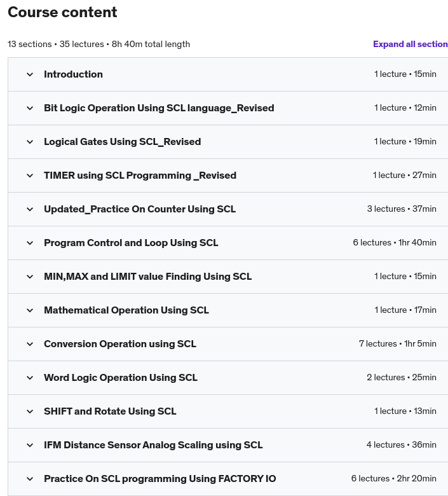Click the Expand all sections link
Viewport: 448px width, 496px height.
(410, 45)
